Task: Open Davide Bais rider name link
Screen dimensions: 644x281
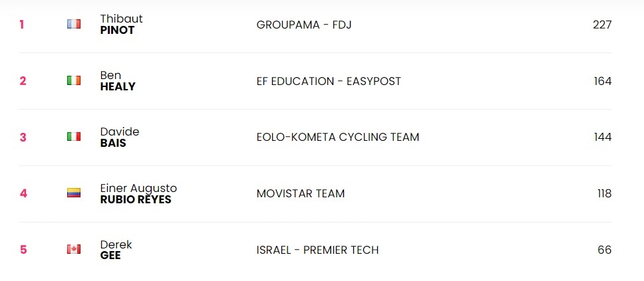Action: point(119,138)
